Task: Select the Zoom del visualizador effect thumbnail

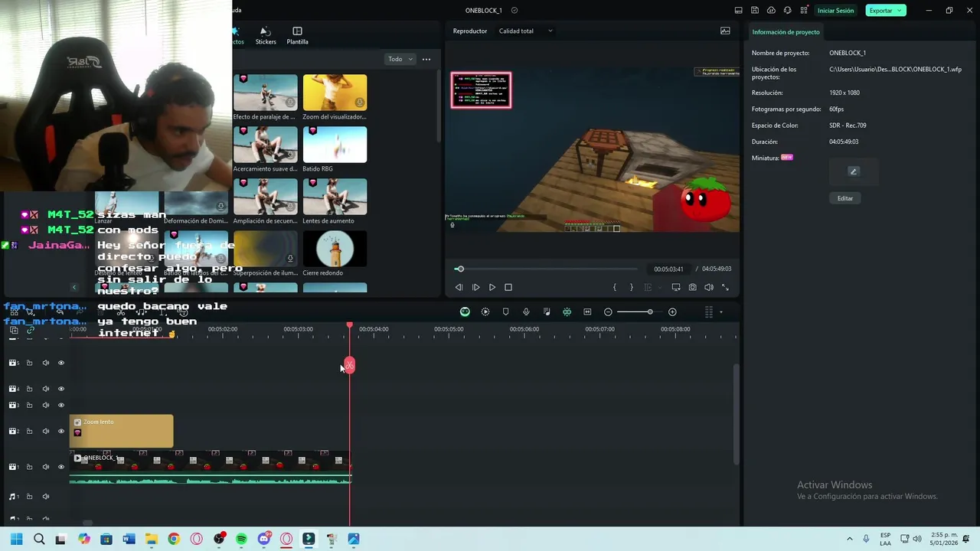Action: (x=335, y=93)
